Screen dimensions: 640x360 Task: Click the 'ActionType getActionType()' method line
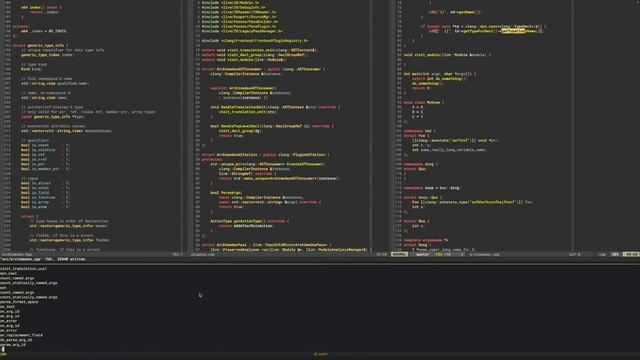click(249, 221)
